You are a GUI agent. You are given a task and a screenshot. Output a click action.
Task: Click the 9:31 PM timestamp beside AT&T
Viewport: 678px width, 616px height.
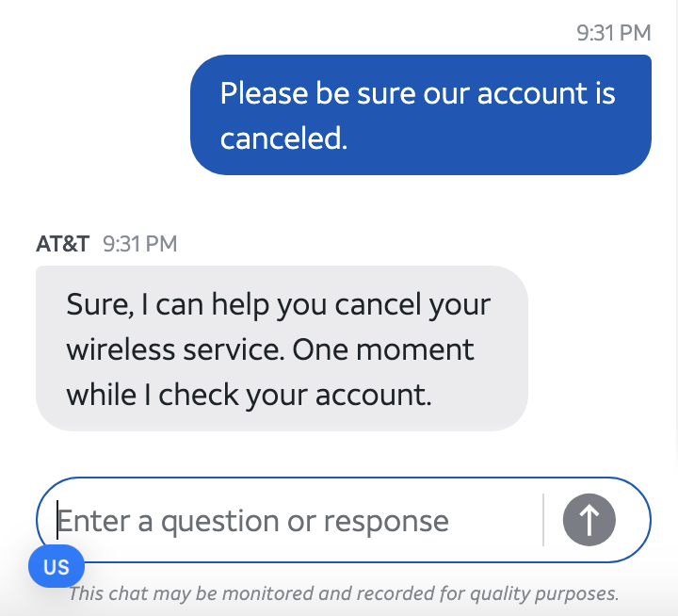tap(140, 244)
